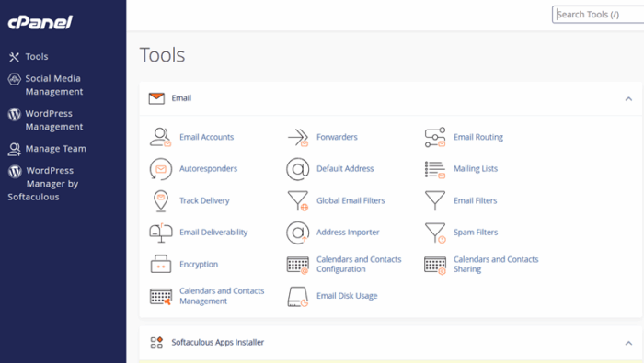The image size is (644, 363).
Task: Open the Email Routing link
Action: (478, 137)
